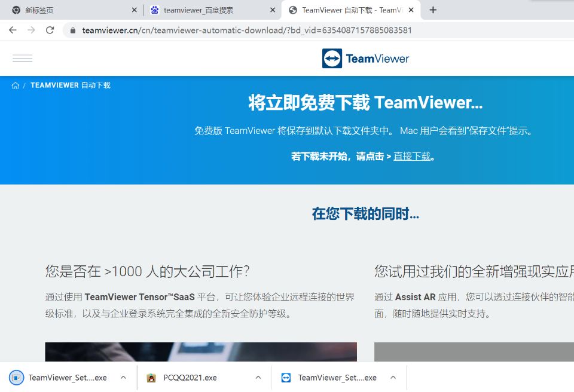Viewport: 574px width, 392px height.
Task: Click the Chrome favicon on the 新标签页 tab
Action: tap(16, 10)
